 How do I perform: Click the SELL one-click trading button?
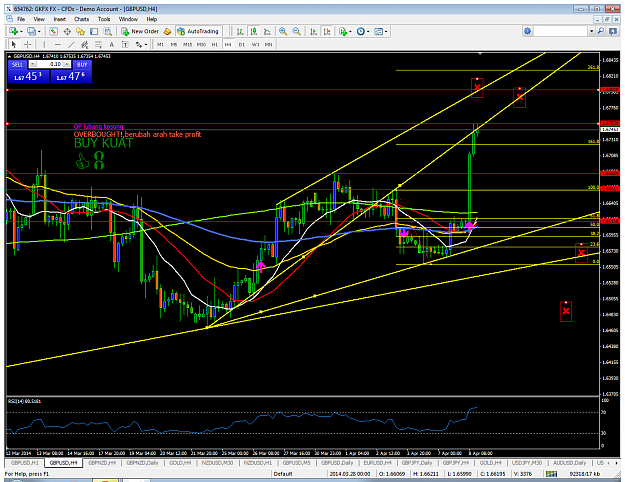tap(18, 64)
